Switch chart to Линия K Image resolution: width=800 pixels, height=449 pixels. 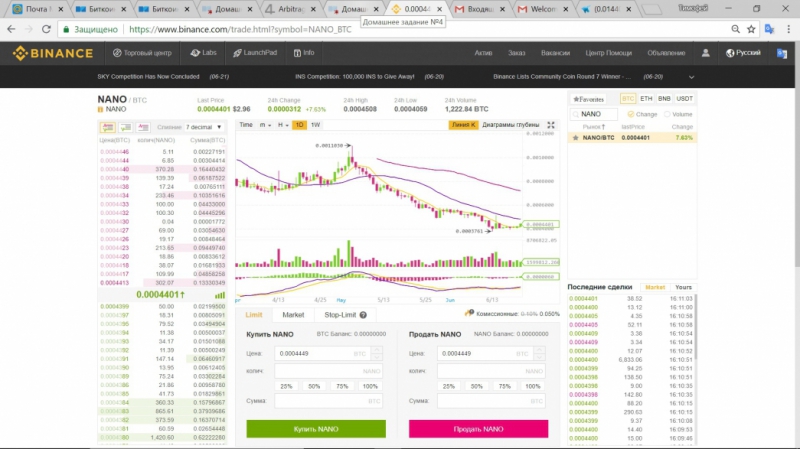point(463,125)
